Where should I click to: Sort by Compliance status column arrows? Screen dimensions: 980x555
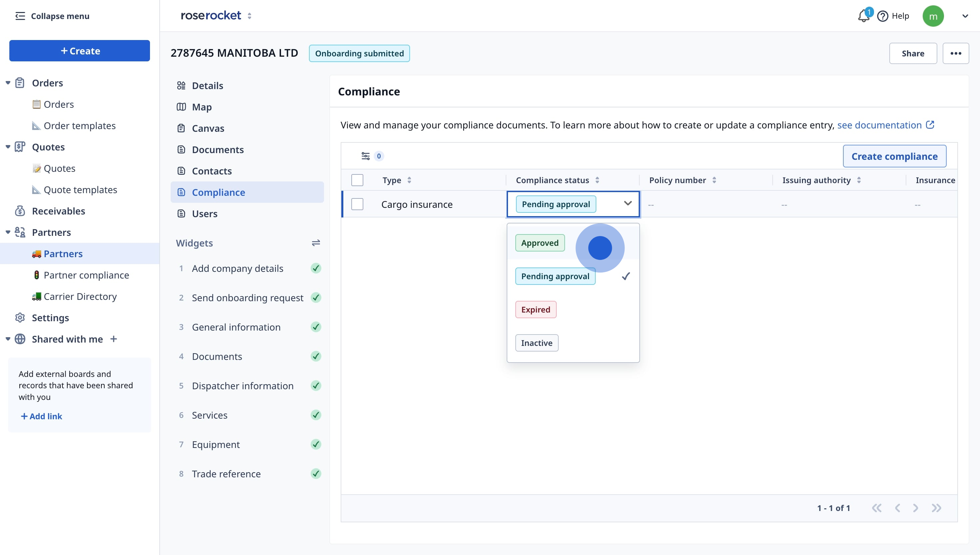[597, 180]
